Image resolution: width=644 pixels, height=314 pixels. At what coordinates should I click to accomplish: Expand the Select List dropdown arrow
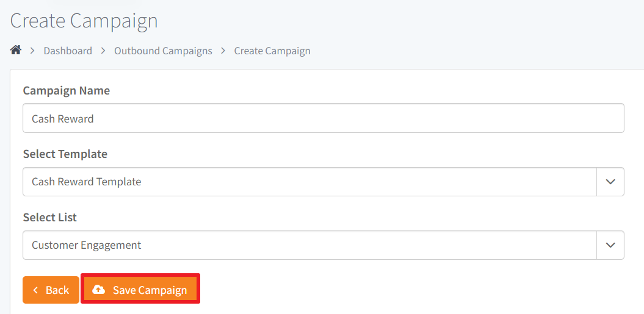point(610,245)
